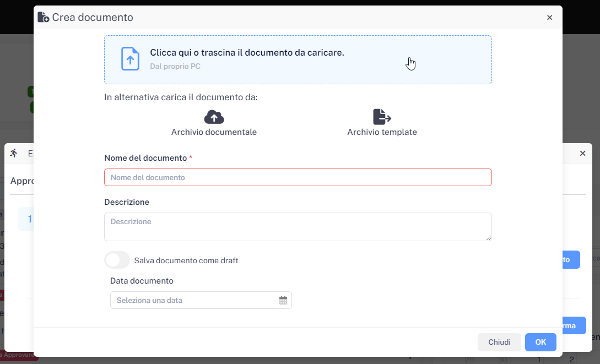The width and height of the screenshot is (600, 364).
Task: Click the running person icon in background dialog
Action: [14, 154]
